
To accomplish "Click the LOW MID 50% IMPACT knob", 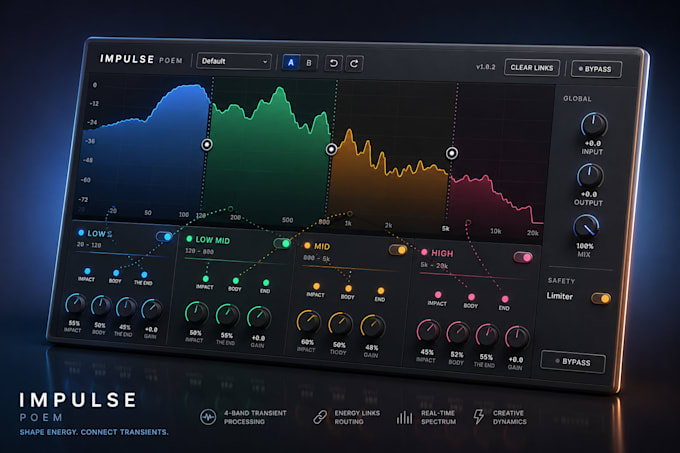I will (x=196, y=313).
